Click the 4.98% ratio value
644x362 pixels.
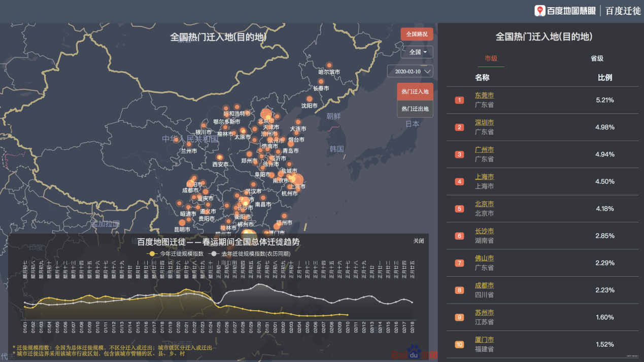(605, 127)
